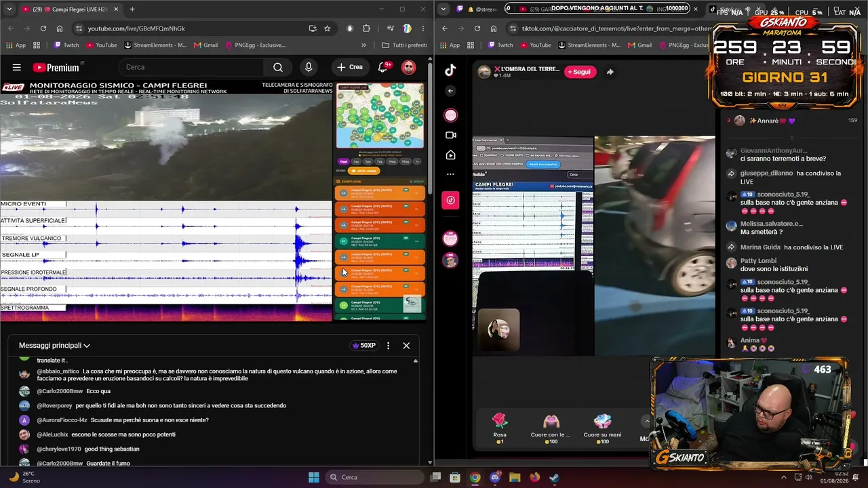Expand the TikTok gift tray arrow
Image resolution: width=868 pixels, height=488 pixels.
647,422
